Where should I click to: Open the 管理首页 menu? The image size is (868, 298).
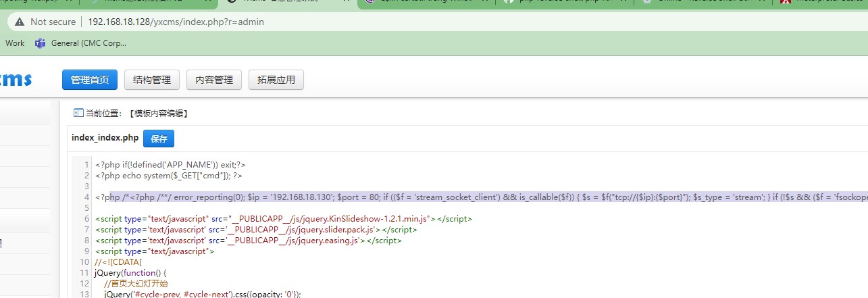pos(90,80)
